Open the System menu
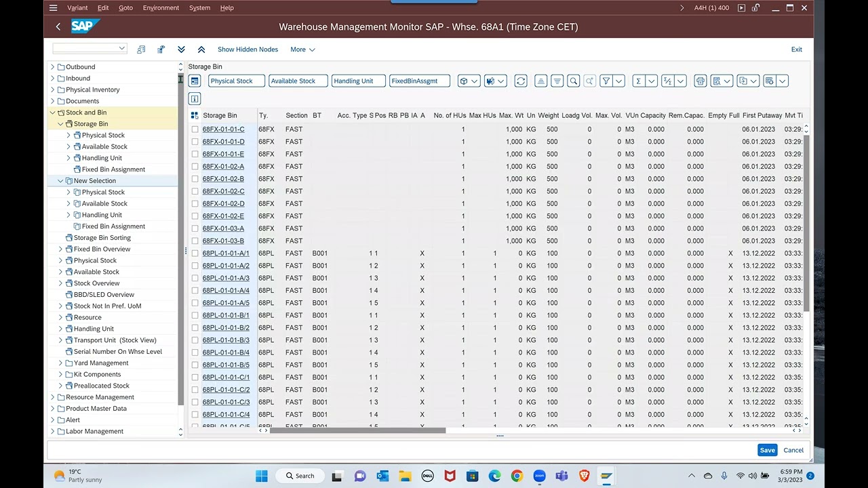 pos(199,7)
